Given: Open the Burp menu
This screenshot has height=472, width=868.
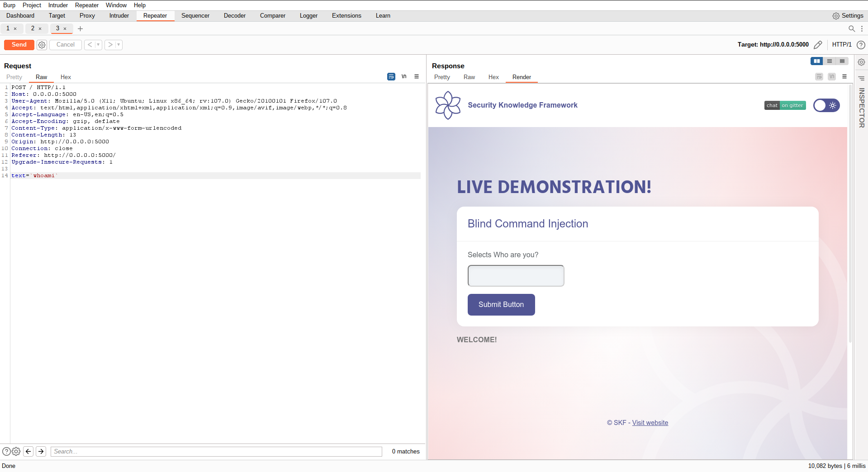Looking at the screenshot, I should 9,5.
